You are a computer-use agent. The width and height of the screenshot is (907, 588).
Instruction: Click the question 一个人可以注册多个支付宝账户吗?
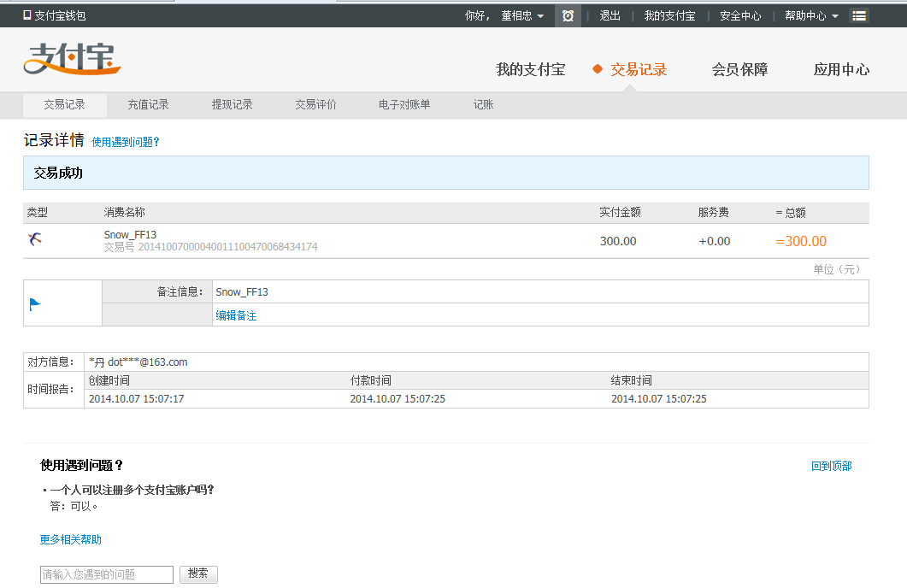(132, 490)
